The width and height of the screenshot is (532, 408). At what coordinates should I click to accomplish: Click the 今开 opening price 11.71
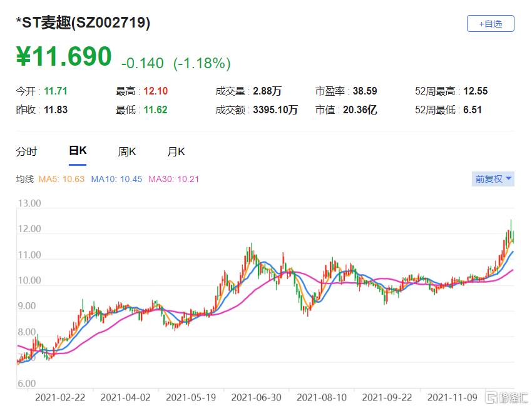point(56,91)
